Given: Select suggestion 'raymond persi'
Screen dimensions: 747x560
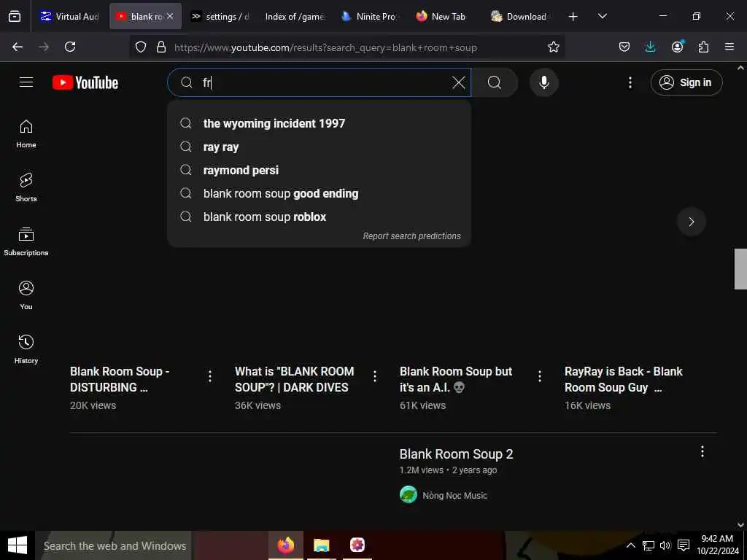Looking at the screenshot, I should pyautogui.click(x=320, y=170).
